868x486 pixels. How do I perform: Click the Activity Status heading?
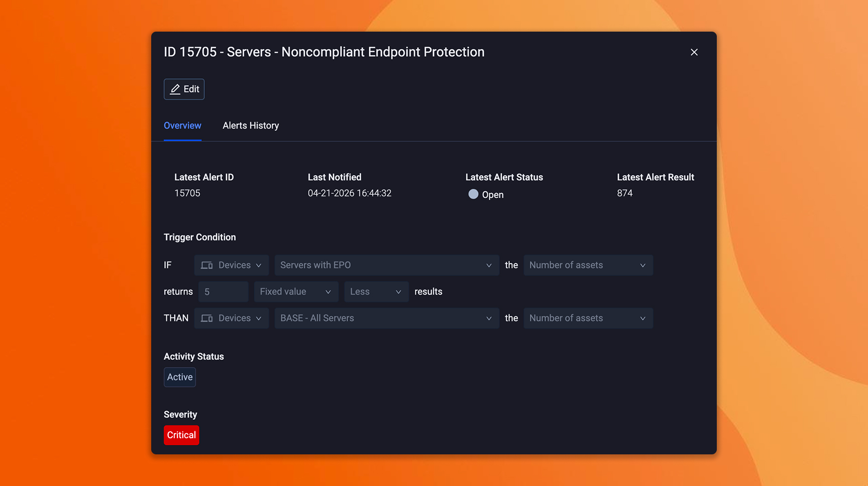(194, 356)
